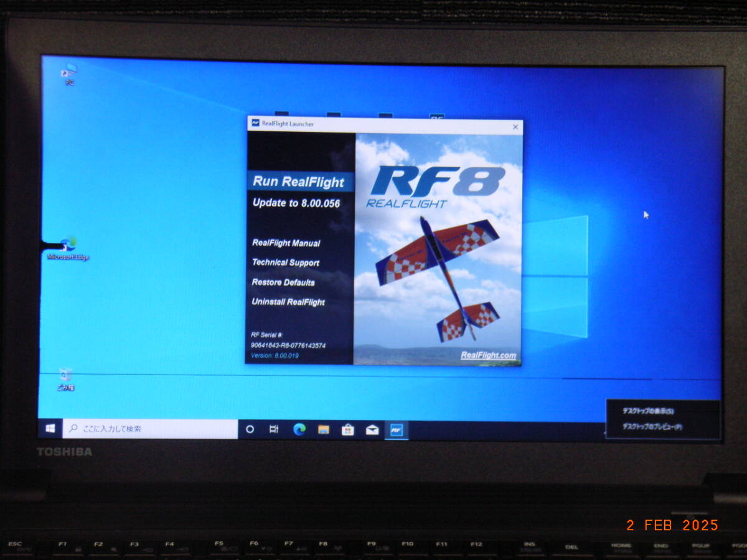The height and width of the screenshot is (560, 747).
Task: Open Task View from taskbar
Action: point(273,429)
